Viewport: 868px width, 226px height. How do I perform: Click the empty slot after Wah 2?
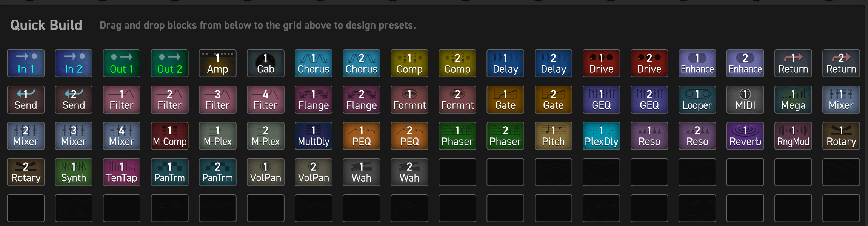(457, 172)
